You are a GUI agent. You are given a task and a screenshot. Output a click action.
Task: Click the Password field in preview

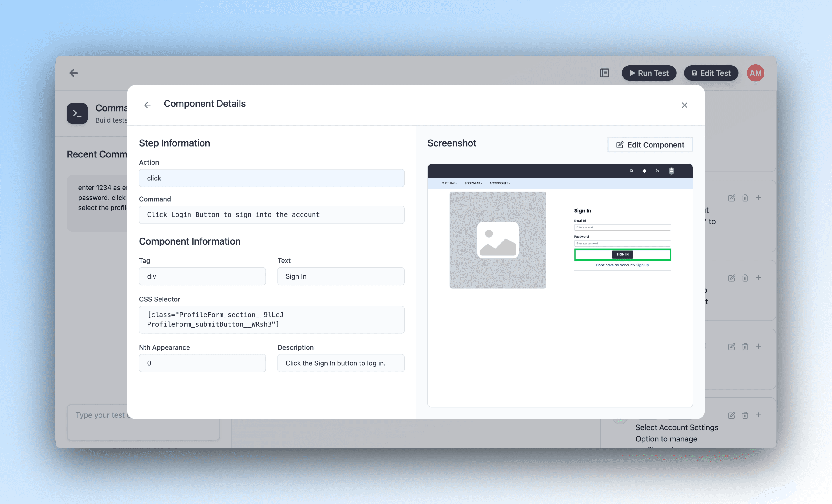(x=622, y=243)
